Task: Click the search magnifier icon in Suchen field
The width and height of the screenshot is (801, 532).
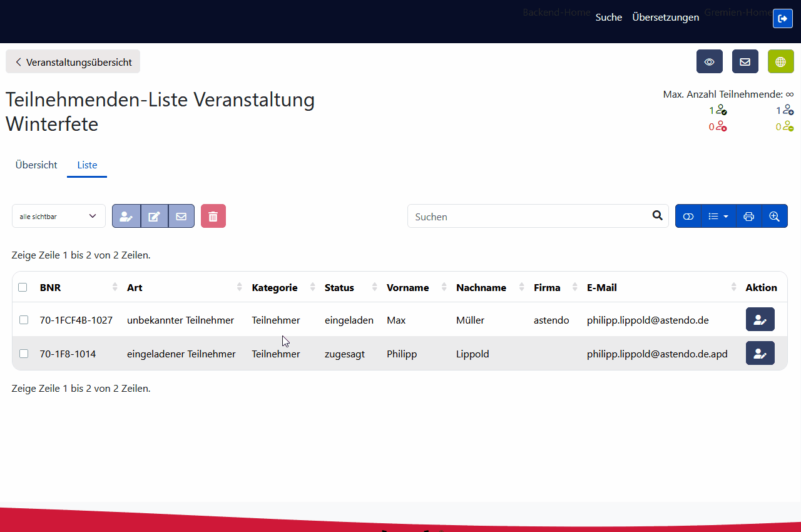Action: click(x=657, y=215)
